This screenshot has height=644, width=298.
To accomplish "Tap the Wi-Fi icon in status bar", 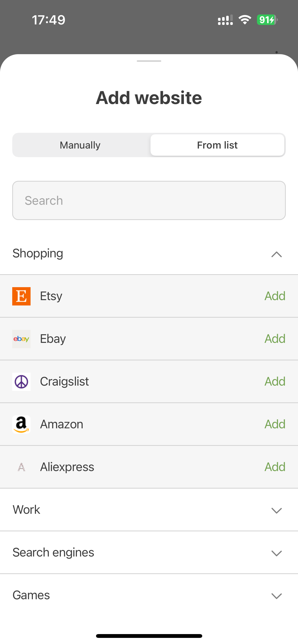I will pos(245,20).
